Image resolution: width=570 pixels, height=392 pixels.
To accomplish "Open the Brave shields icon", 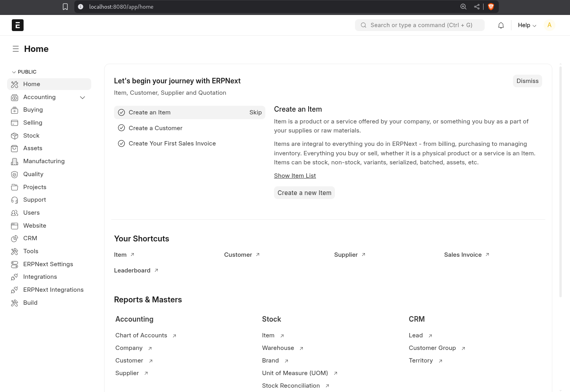I will [x=491, y=7].
